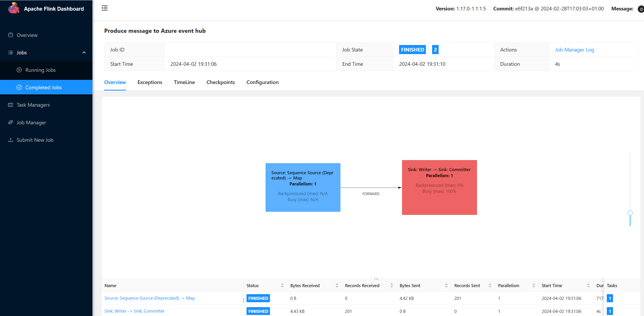Screen dimensions: 644x316
Task: Open Submit New Job page
Action: [x=35, y=140]
